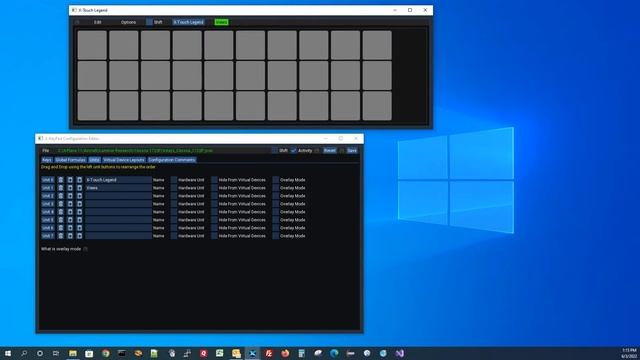Click the trash icon beside Unit 5
Viewport: 640px width, 360px height.
pyautogui.click(x=61, y=220)
